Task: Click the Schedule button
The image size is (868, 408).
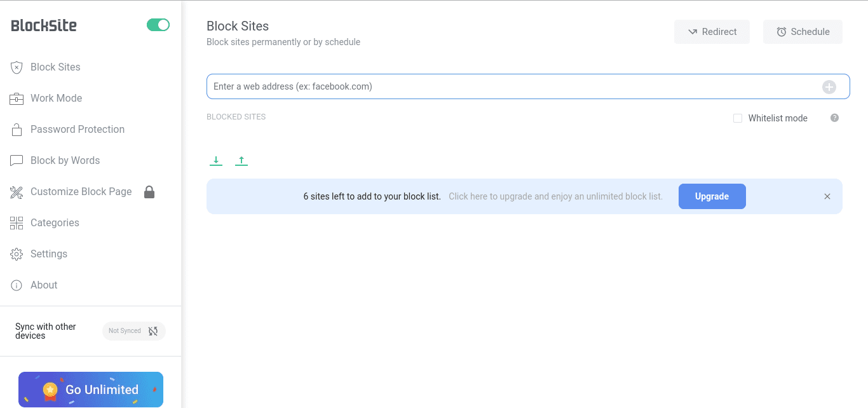Action: coord(803,32)
